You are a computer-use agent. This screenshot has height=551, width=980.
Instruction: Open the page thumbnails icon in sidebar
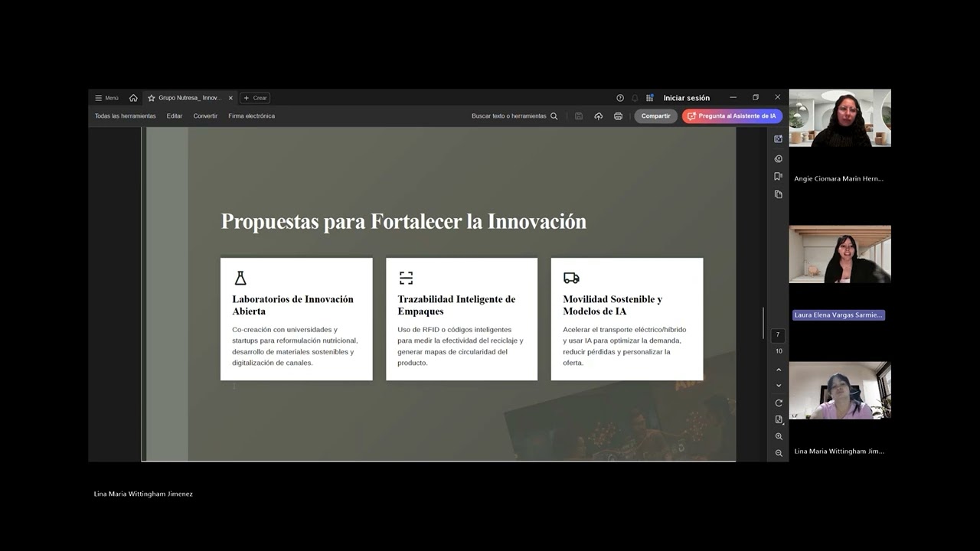point(779,194)
